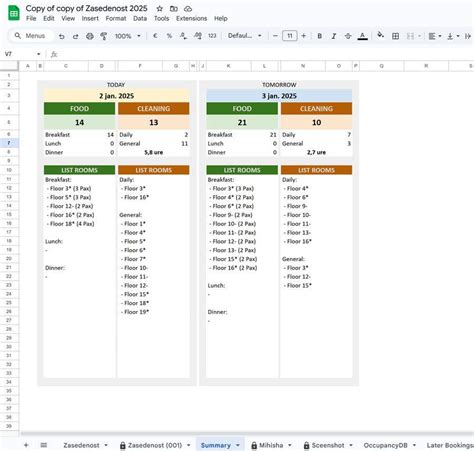Toggle bold formatting
474x451 pixels.
click(x=319, y=36)
